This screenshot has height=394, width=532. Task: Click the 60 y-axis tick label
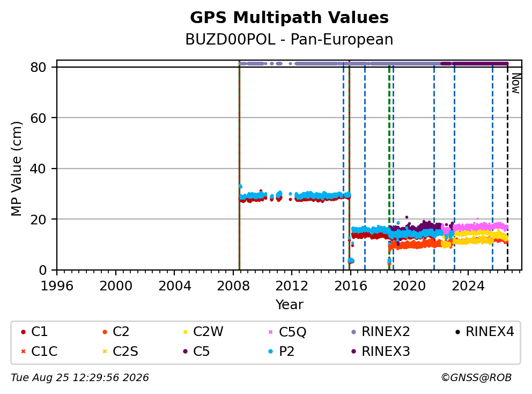click(x=38, y=118)
